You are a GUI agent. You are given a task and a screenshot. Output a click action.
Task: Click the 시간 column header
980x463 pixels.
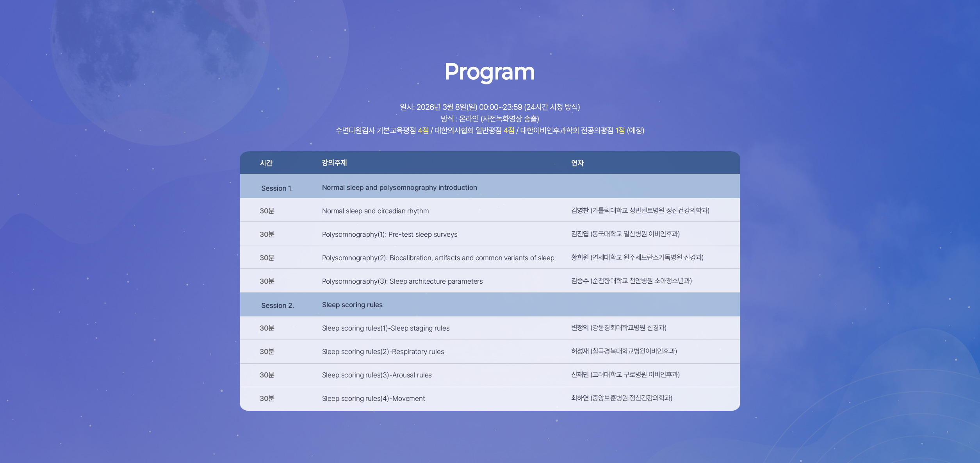click(x=266, y=163)
